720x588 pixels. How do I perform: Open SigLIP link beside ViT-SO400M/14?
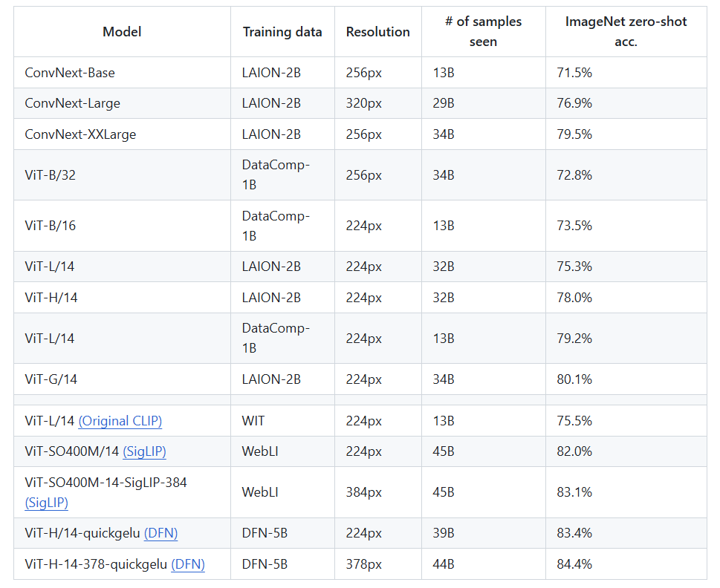[144, 451]
